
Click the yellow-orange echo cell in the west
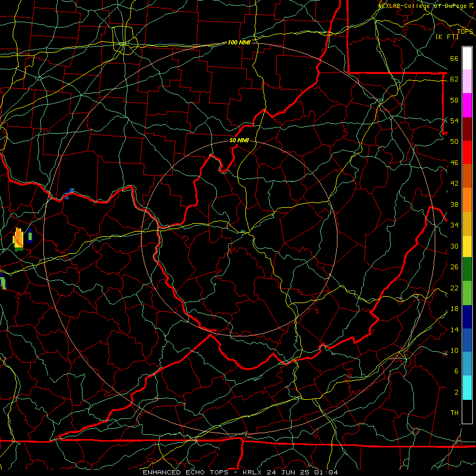pyautogui.click(x=18, y=239)
